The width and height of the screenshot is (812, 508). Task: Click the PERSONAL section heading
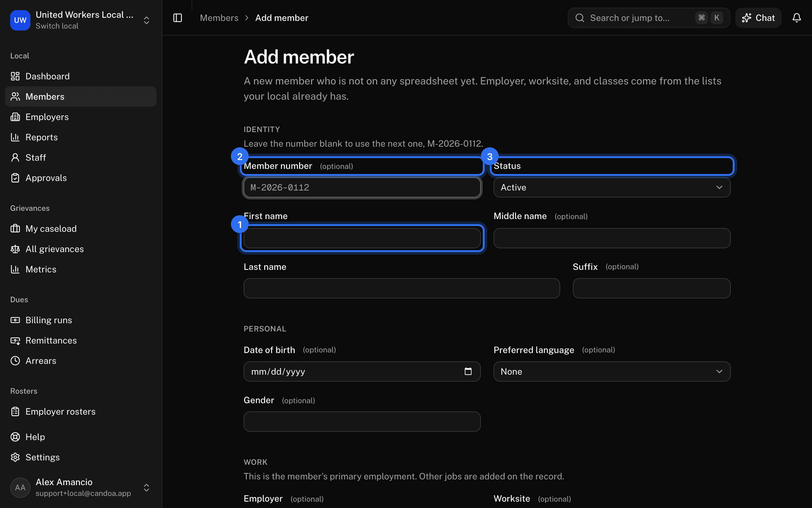click(x=265, y=329)
